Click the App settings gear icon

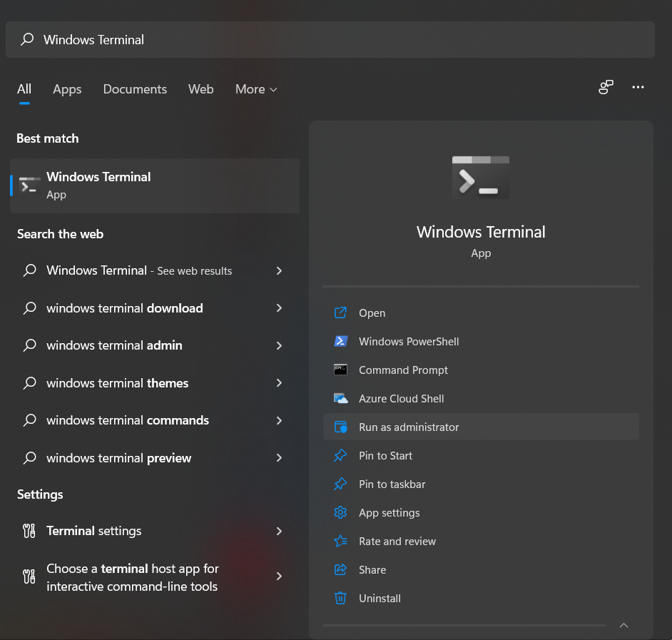(x=341, y=513)
